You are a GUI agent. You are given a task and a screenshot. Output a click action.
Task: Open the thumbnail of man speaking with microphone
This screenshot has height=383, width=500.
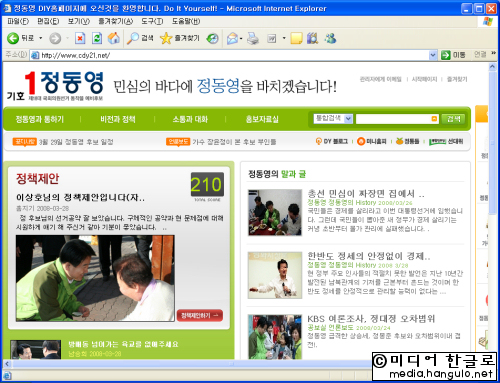pos(275,275)
